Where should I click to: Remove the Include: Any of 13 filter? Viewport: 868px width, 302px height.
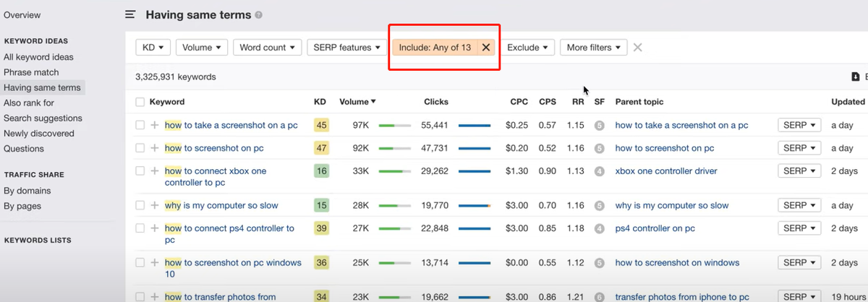click(486, 48)
